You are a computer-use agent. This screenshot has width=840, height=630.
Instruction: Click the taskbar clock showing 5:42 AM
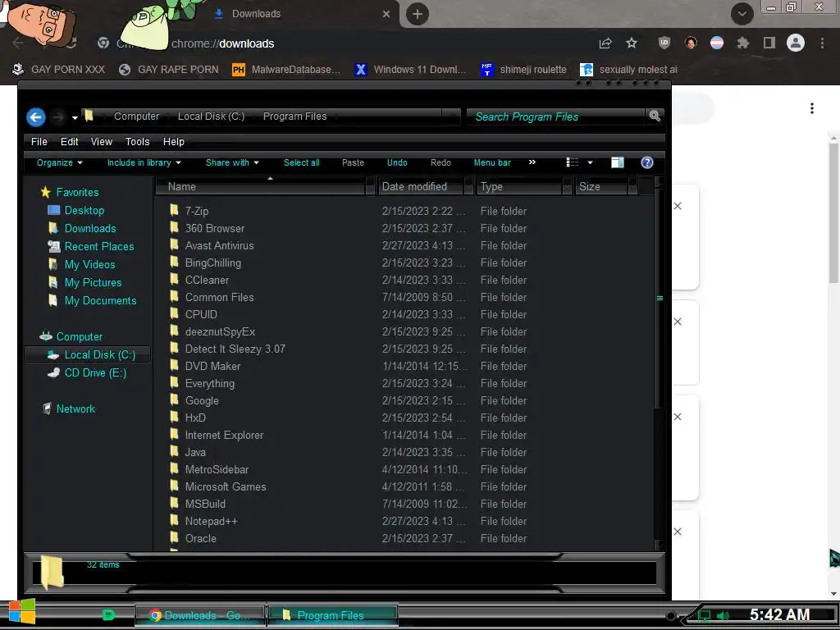pos(779,615)
